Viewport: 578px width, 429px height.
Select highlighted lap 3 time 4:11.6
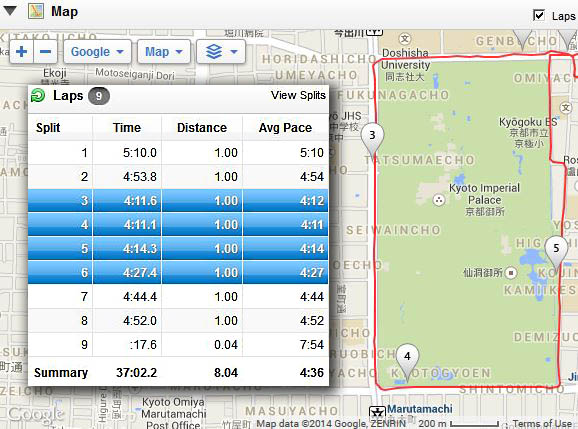pyautogui.click(x=140, y=200)
